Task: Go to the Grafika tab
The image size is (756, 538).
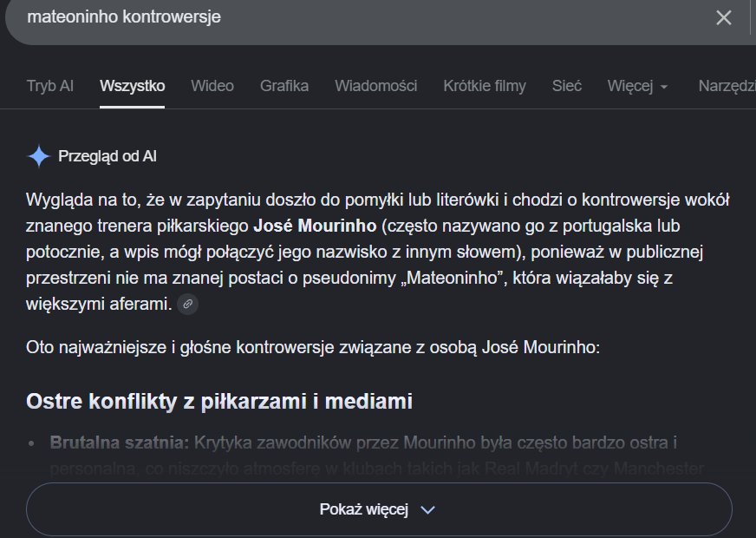Action: pyautogui.click(x=284, y=86)
